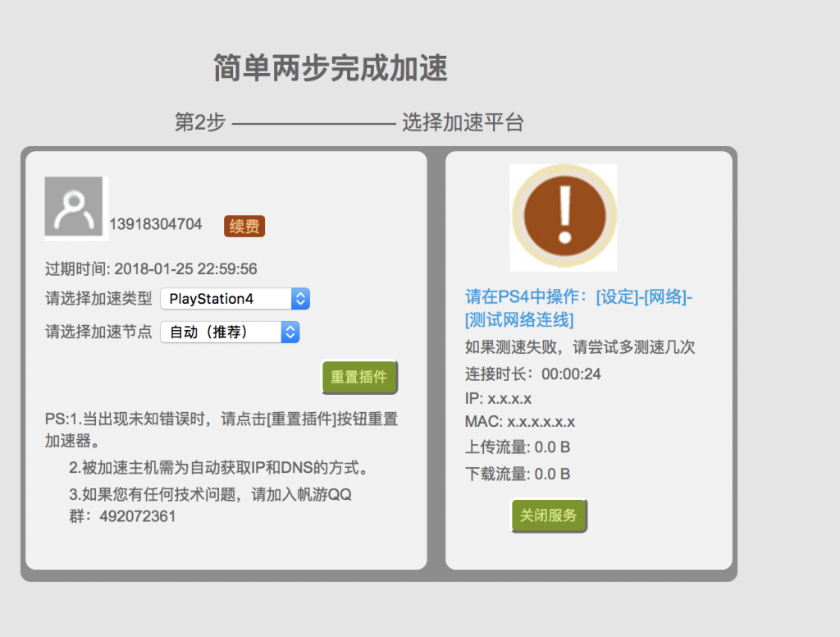
Task: Click the 如果测速失败 speed test hint text
Action: tap(580, 346)
